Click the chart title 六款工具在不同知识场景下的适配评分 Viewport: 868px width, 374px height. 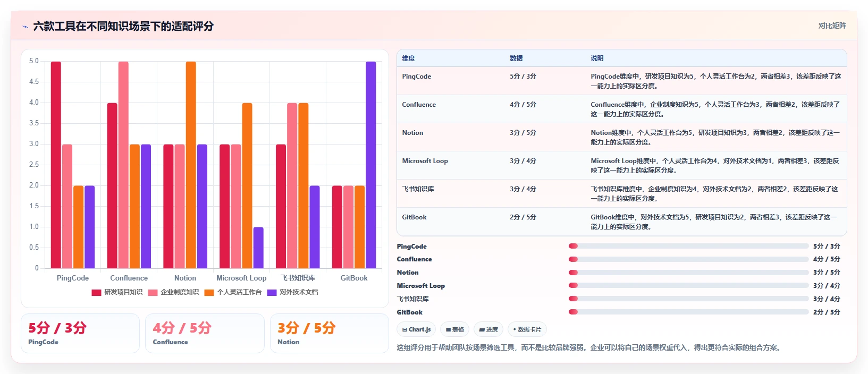click(x=123, y=26)
